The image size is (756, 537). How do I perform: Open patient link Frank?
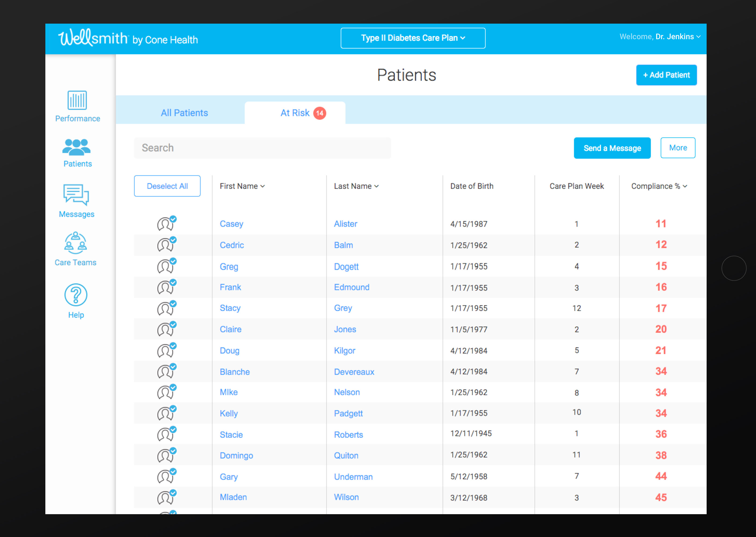point(230,287)
